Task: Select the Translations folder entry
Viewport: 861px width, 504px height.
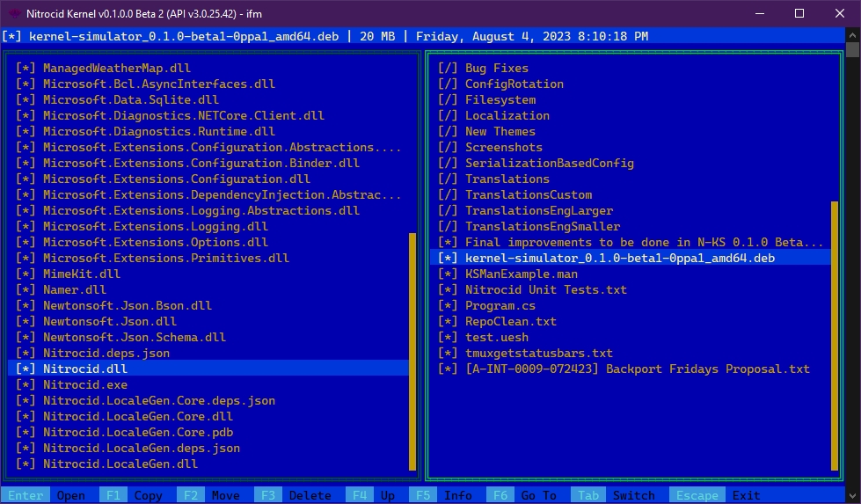Action: (x=507, y=179)
